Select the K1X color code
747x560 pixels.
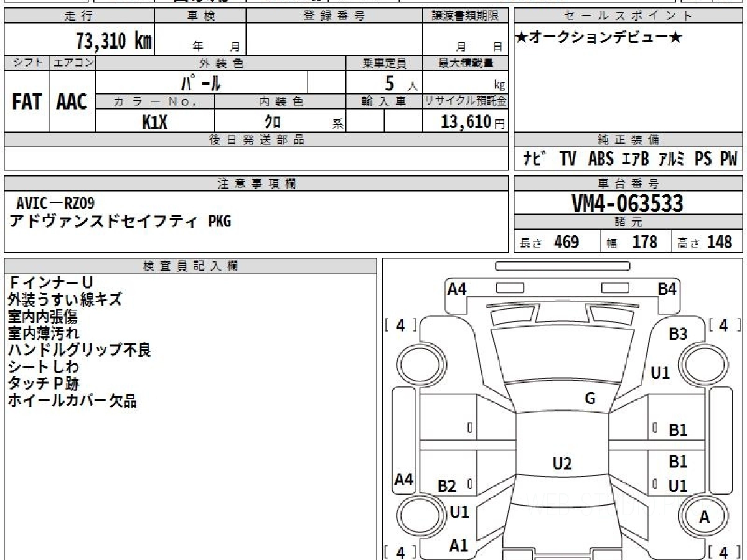(x=155, y=122)
